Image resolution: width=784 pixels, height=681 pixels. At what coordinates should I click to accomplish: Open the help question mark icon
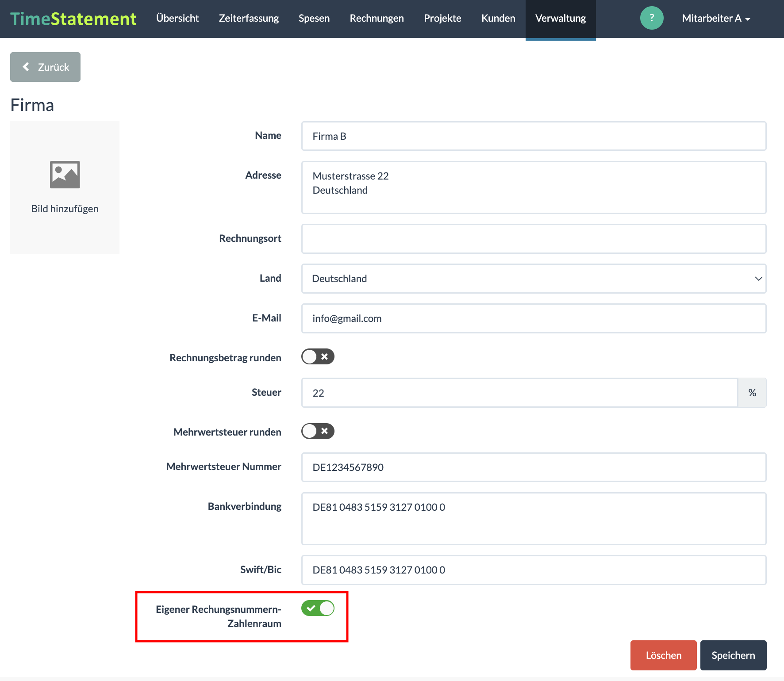652,18
